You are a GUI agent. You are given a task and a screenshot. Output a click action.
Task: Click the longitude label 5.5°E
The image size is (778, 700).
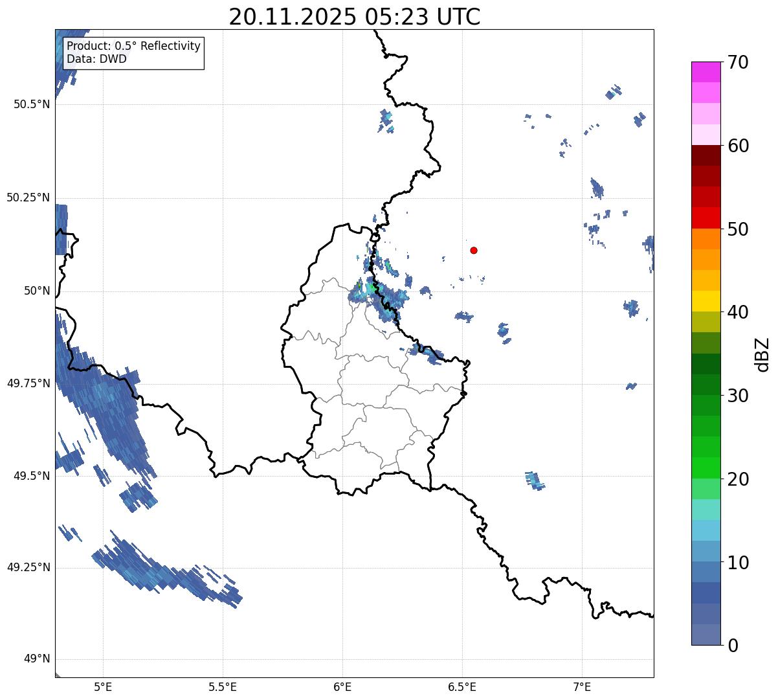(223, 686)
